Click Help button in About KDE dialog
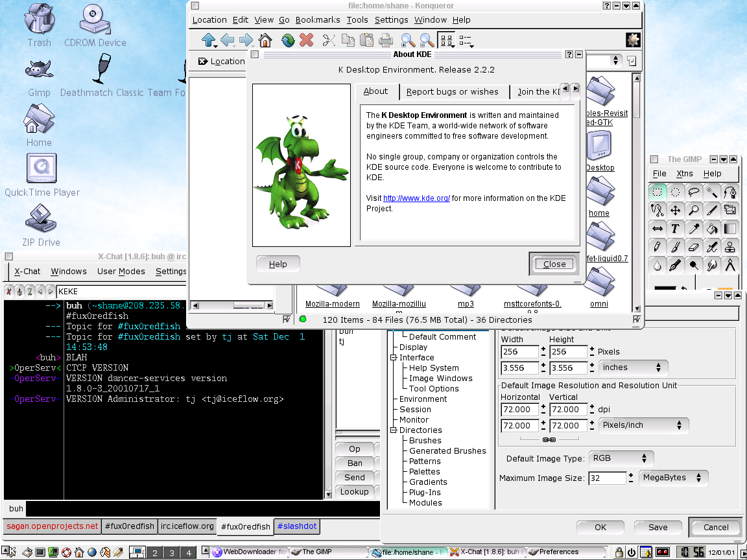The width and height of the screenshot is (747, 560). (x=278, y=264)
